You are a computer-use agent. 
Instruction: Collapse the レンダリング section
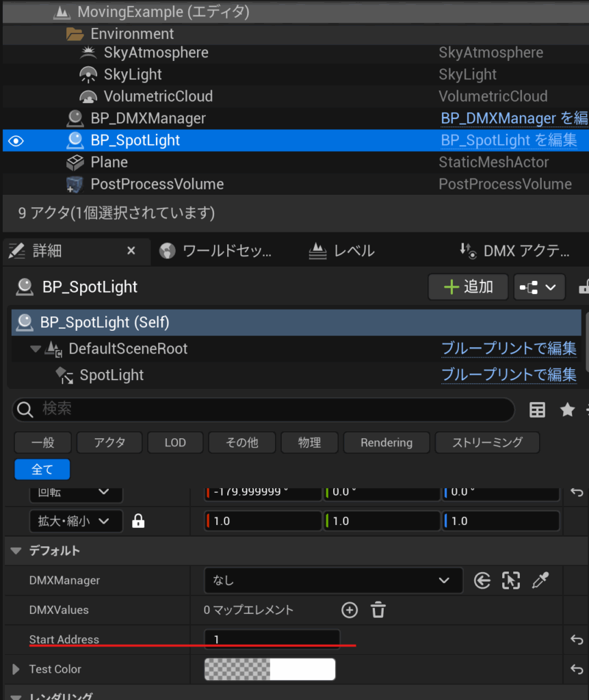coord(16,697)
